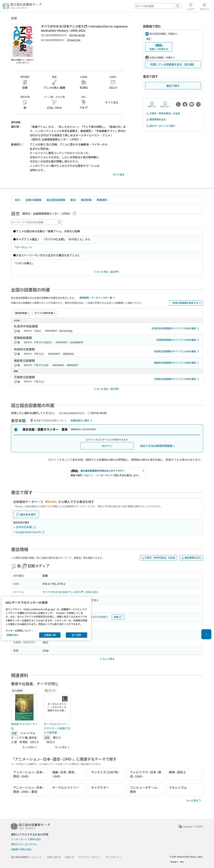
Task: Expand もっと見る（全16件） in table of contents
Action: click(106, 272)
